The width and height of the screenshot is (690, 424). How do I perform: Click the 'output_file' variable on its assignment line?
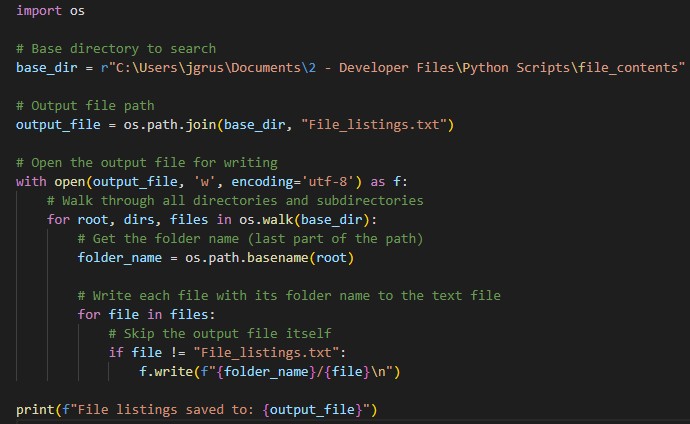58,125
